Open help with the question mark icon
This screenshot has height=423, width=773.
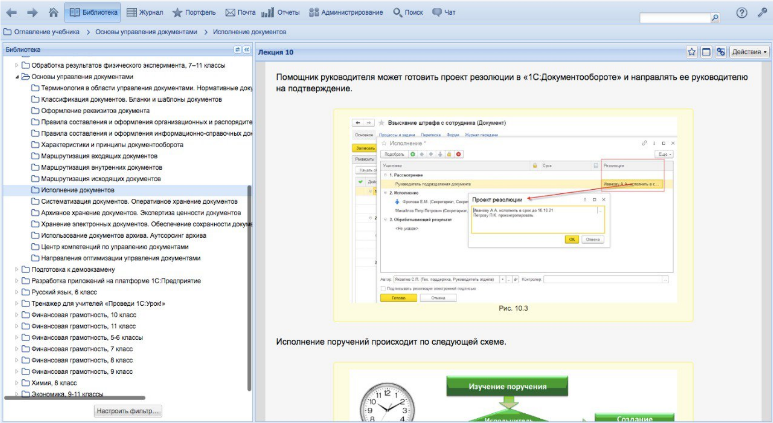point(741,13)
